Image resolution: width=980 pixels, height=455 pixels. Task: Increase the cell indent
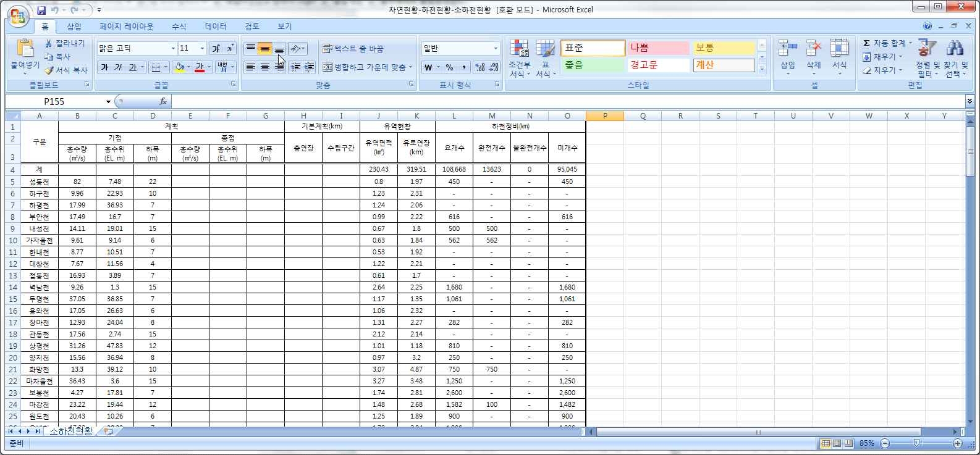310,67
